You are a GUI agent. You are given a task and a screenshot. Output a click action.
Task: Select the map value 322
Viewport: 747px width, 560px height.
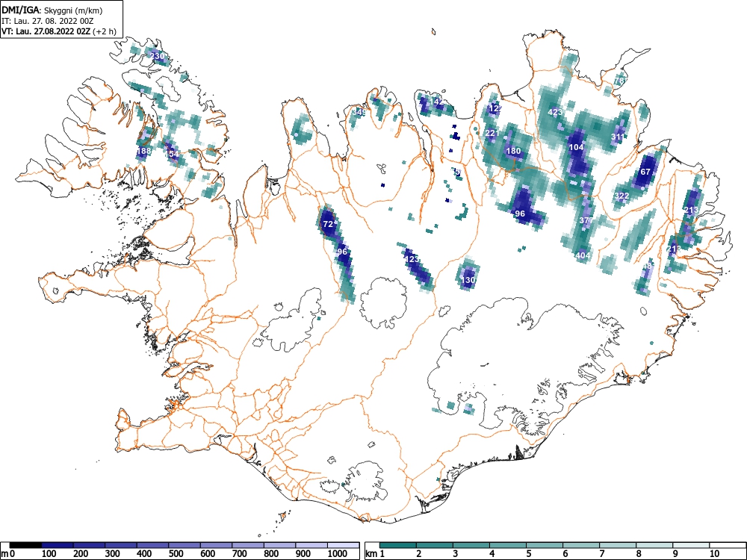[x=622, y=196]
